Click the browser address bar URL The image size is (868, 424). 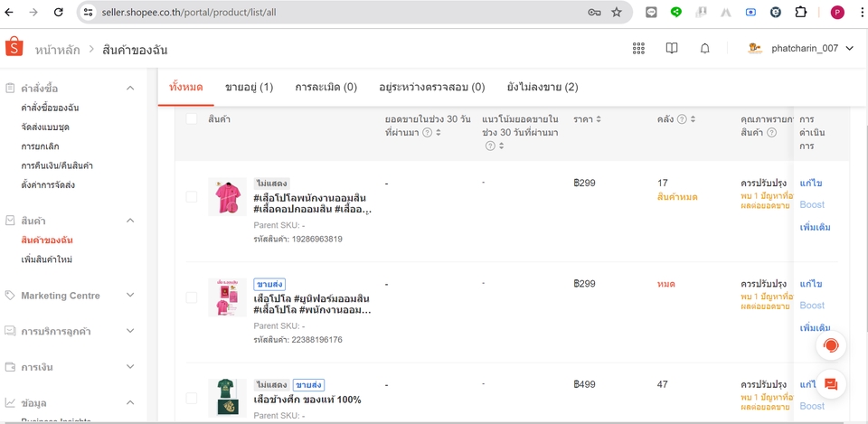click(x=189, y=12)
